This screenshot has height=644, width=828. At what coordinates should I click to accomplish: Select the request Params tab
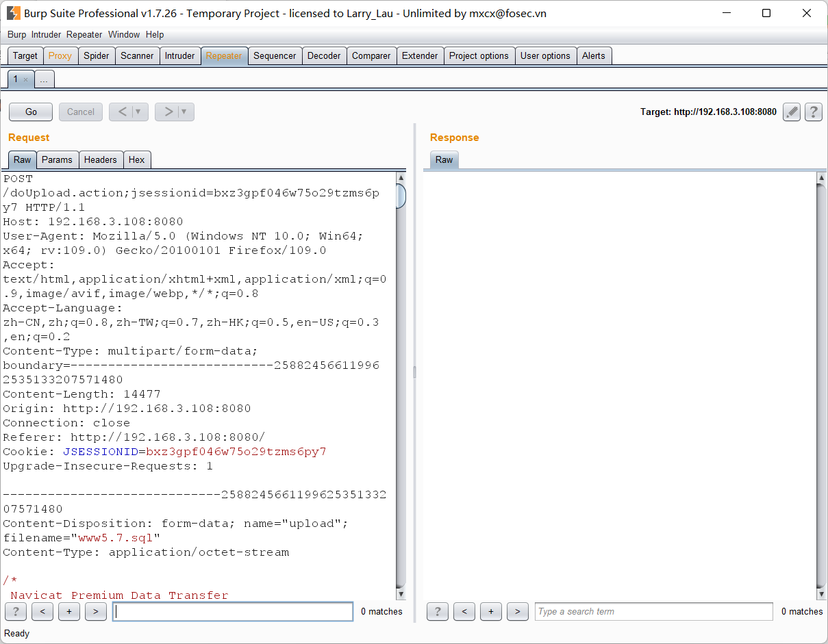click(57, 159)
